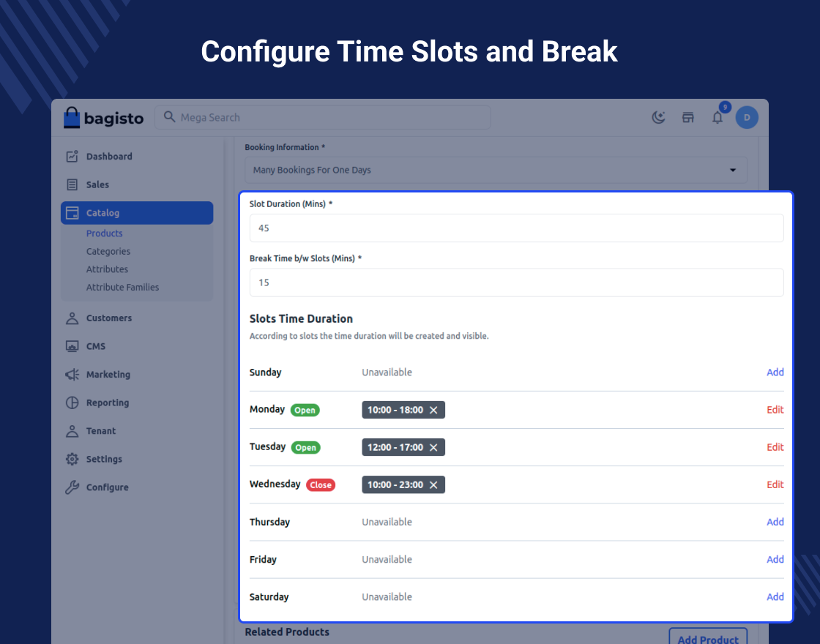Click the Tuesday 12:00 - 17:00 chip
Screen dimensions: 820x644
403,447
